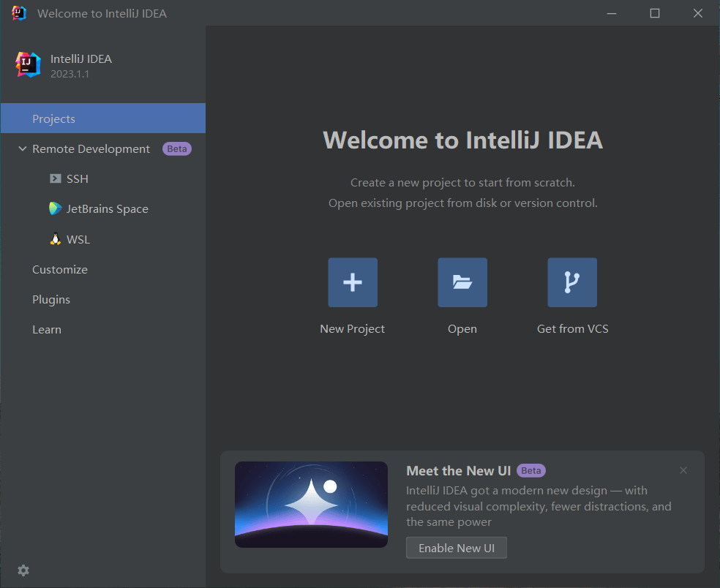Click the Enable New UI button
Image resolution: width=720 pixels, height=588 pixels.
[456, 547]
